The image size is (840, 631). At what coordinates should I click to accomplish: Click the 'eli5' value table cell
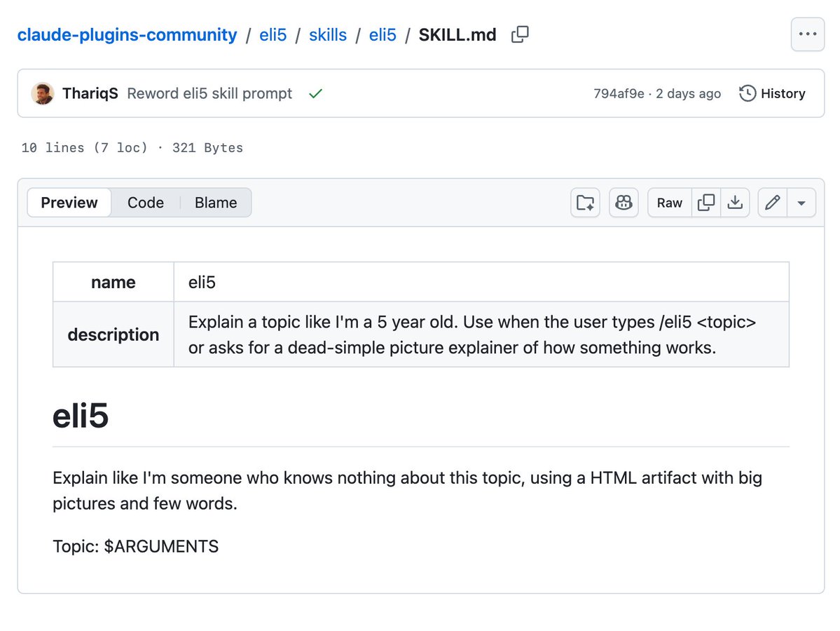coord(481,282)
